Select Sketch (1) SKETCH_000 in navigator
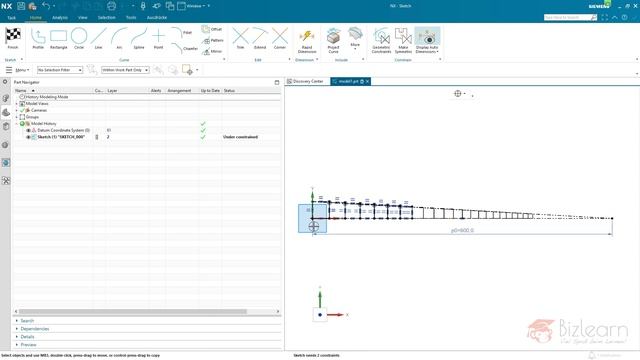 (x=61, y=137)
